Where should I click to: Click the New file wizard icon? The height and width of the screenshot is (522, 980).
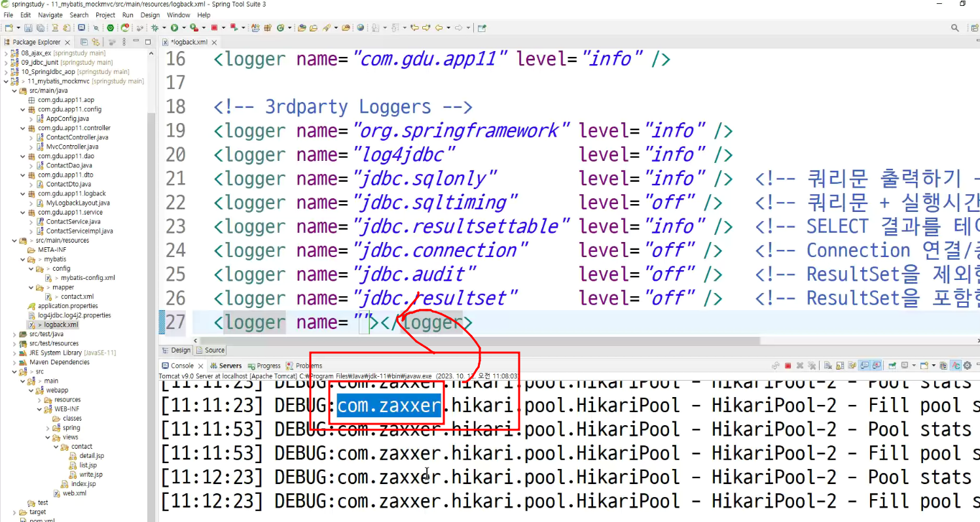click(x=8, y=28)
